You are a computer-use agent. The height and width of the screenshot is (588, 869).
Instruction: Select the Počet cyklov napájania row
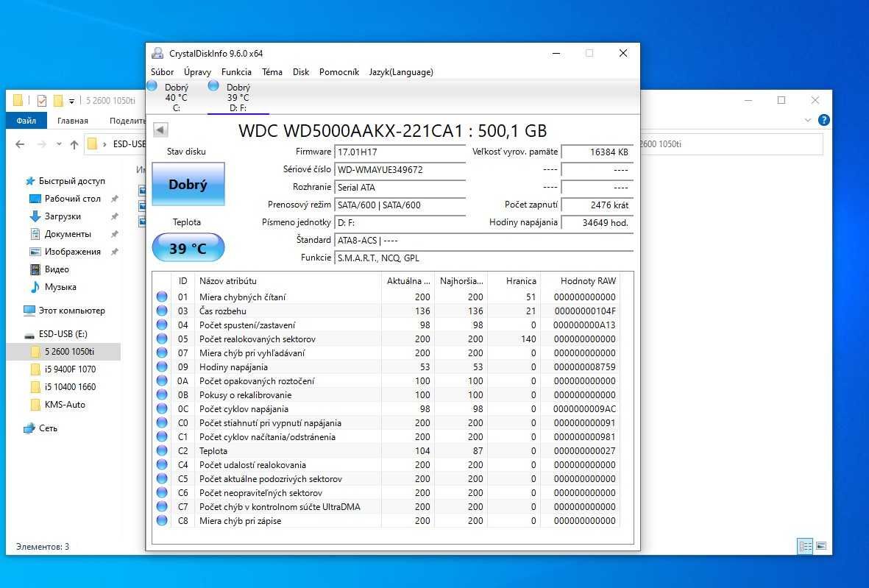tap(386, 408)
